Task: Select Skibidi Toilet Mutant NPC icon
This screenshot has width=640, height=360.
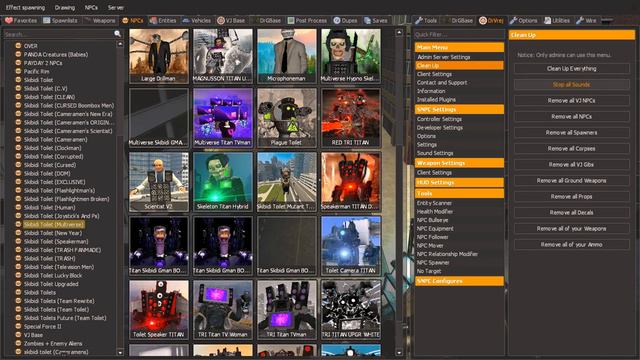Action: 287,182
